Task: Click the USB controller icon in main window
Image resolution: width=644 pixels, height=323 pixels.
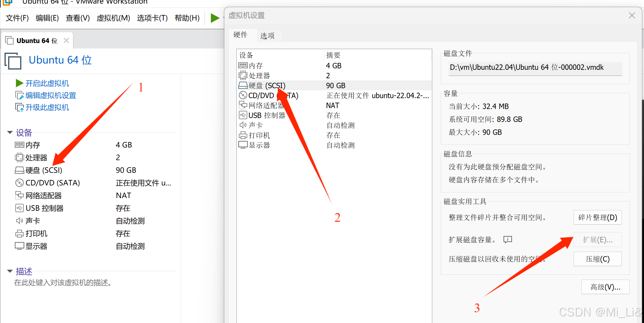Action: click(x=19, y=208)
